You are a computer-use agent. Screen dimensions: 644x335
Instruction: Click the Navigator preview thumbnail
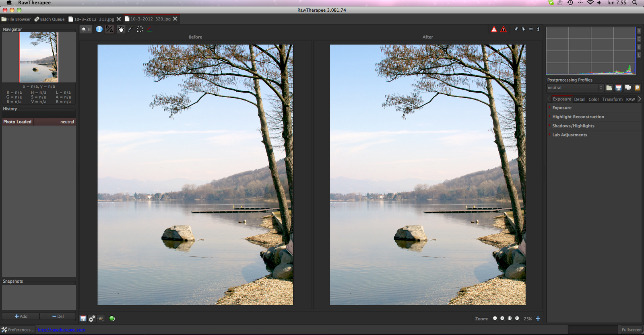coord(39,57)
